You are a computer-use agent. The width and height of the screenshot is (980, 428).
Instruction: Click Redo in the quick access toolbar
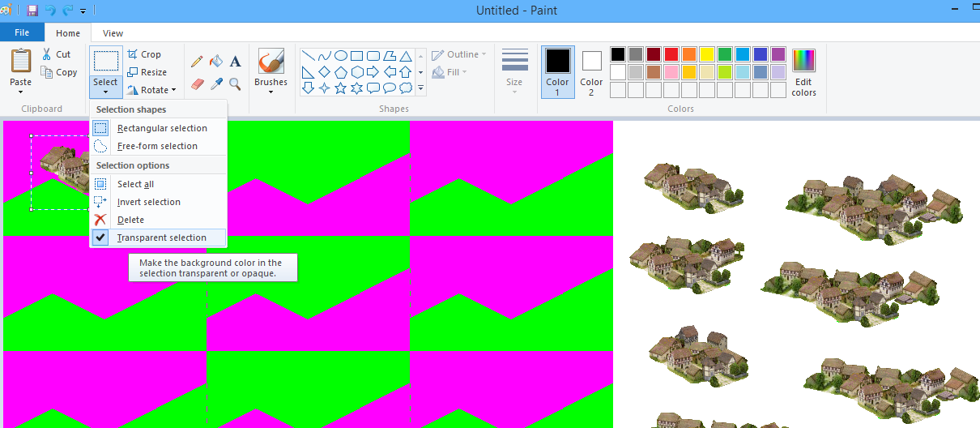click(67, 11)
